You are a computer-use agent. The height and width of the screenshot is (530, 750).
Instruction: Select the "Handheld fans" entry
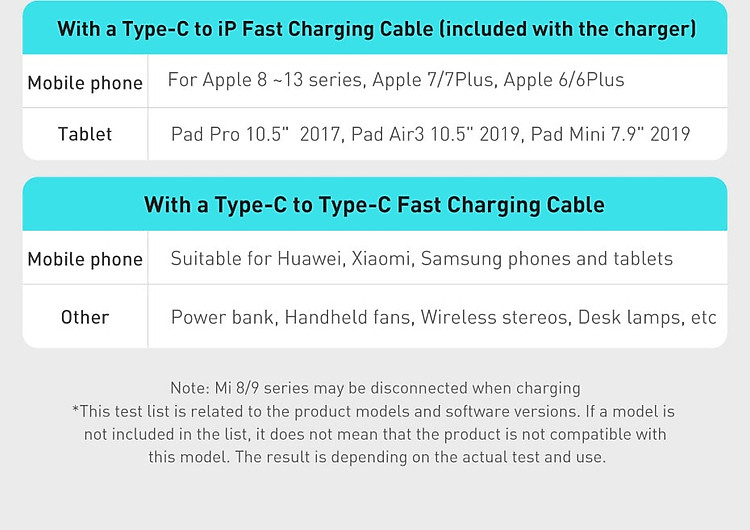coord(348,317)
